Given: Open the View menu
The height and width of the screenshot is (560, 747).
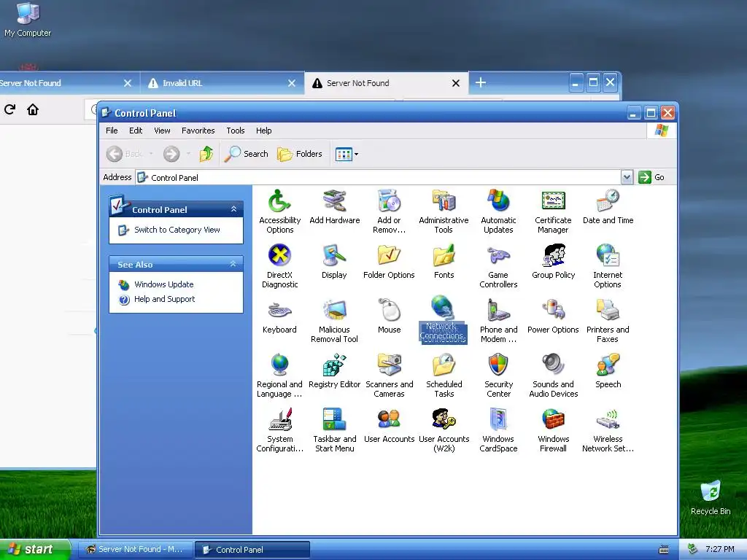Looking at the screenshot, I should 162,131.
